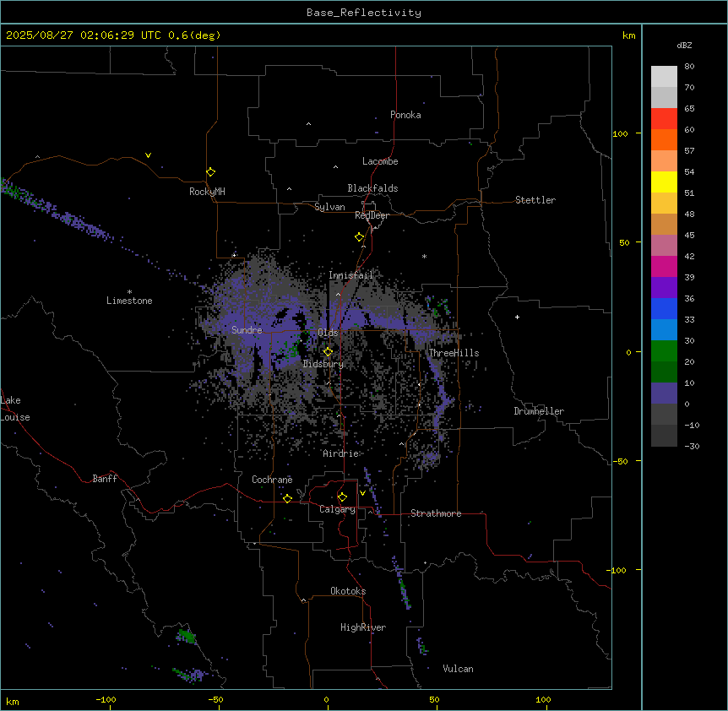Viewport: 728px width, 711px height.
Task: Click the Ponoka city label
Action: pyautogui.click(x=405, y=115)
